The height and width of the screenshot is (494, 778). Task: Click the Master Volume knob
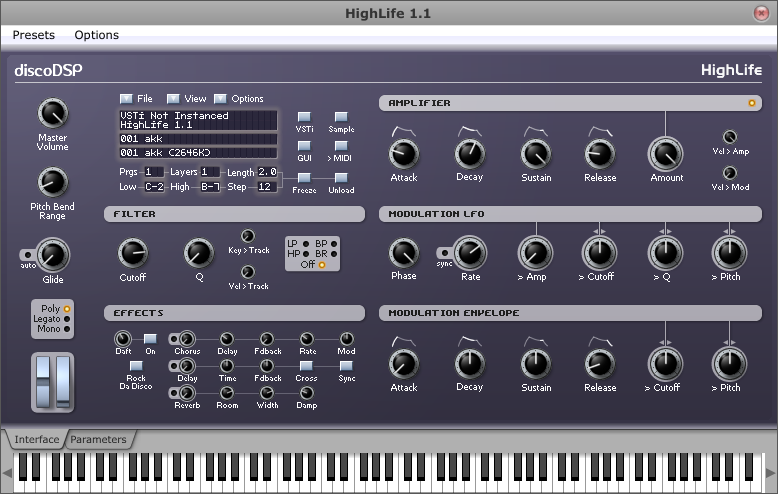point(52,113)
